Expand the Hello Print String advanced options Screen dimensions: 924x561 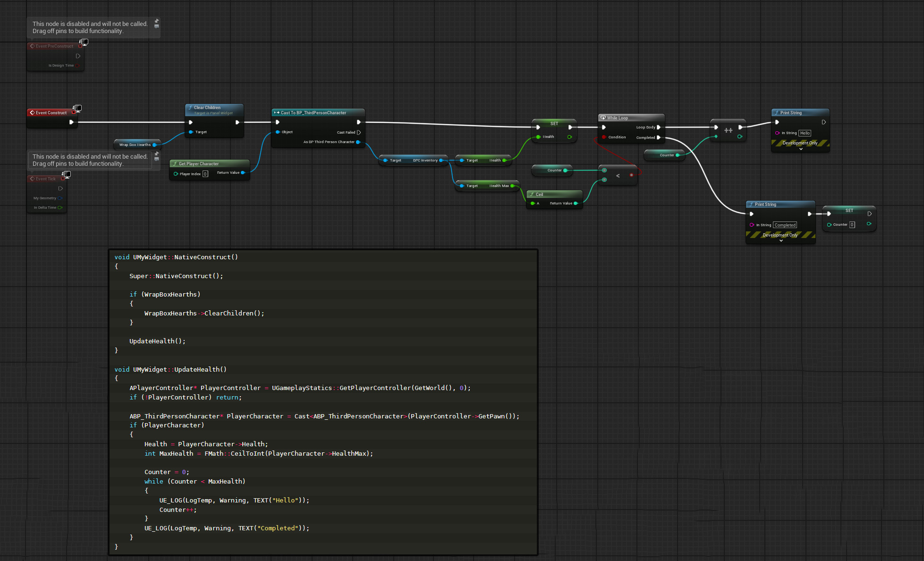click(x=801, y=149)
